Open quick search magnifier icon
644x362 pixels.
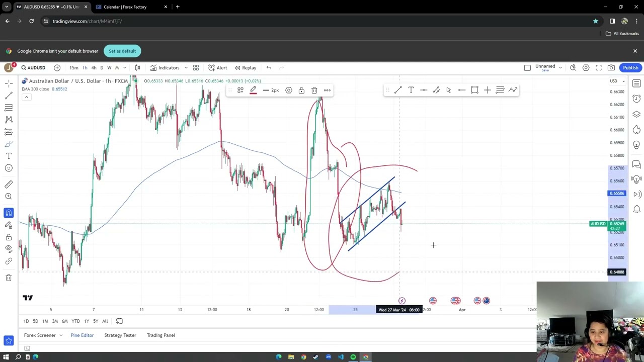click(x=573, y=68)
